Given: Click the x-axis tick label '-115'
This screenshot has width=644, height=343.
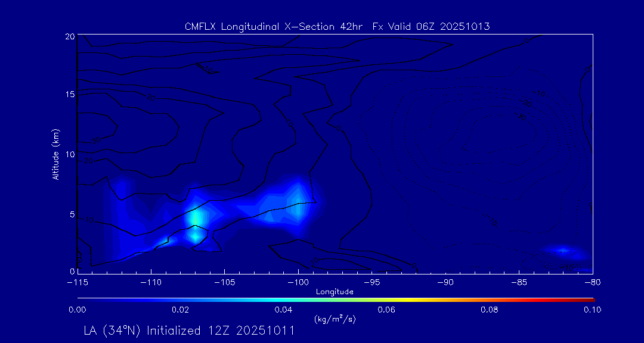Looking at the screenshot, I should pyautogui.click(x=78, y=283).
